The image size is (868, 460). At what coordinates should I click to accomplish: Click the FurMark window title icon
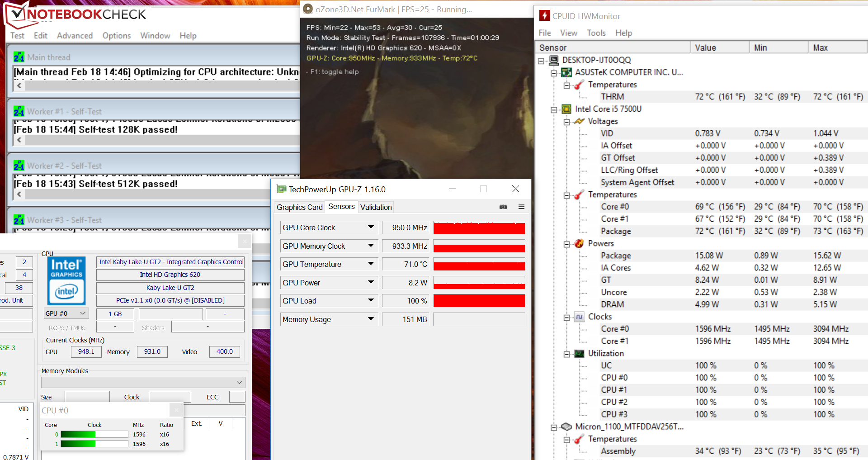point(308,9)
